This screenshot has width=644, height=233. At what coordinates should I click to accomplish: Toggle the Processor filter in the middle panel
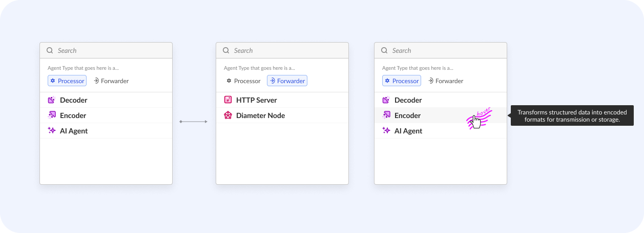[243, 81]
